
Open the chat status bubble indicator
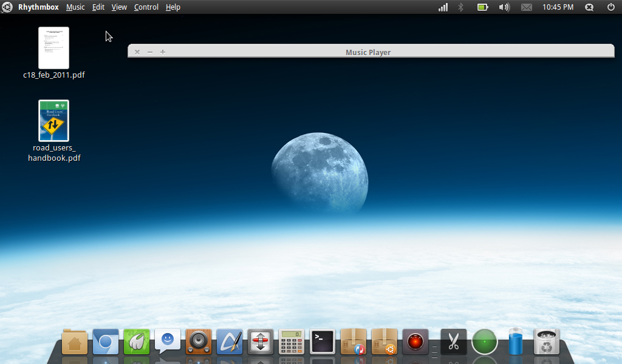[589, 7]
